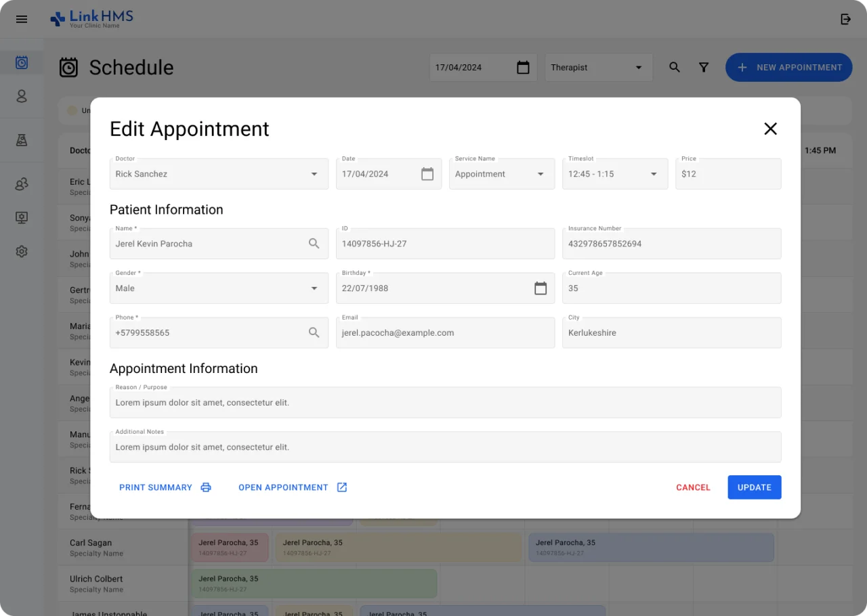Open the laboratory flask sidebar icon
The image size is (867, 616).
tap(22, 140)
